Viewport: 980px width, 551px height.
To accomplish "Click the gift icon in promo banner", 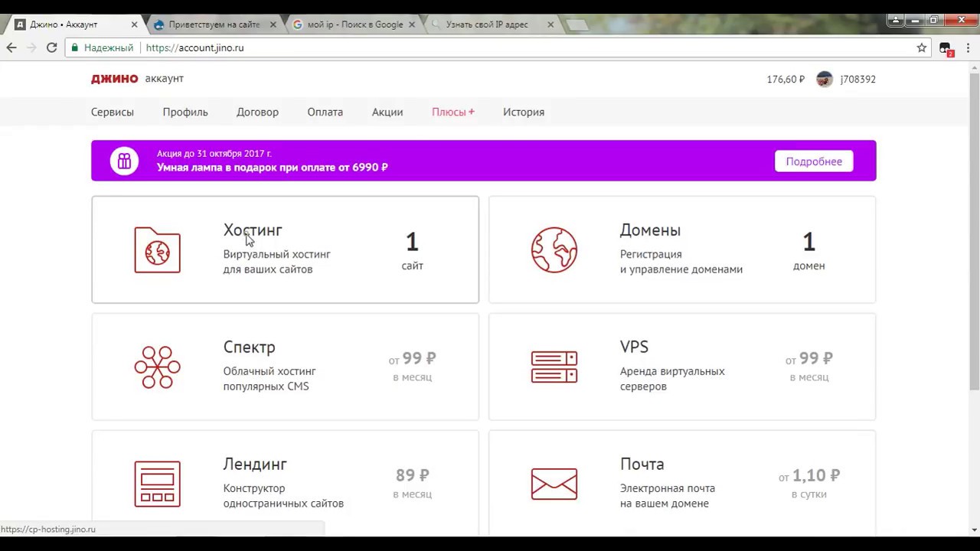I will click(x=124, y=161).
